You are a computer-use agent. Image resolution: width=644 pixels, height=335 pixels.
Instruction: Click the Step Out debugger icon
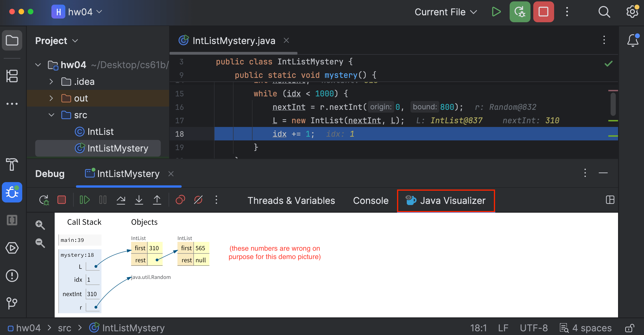(x=157, y=200)
